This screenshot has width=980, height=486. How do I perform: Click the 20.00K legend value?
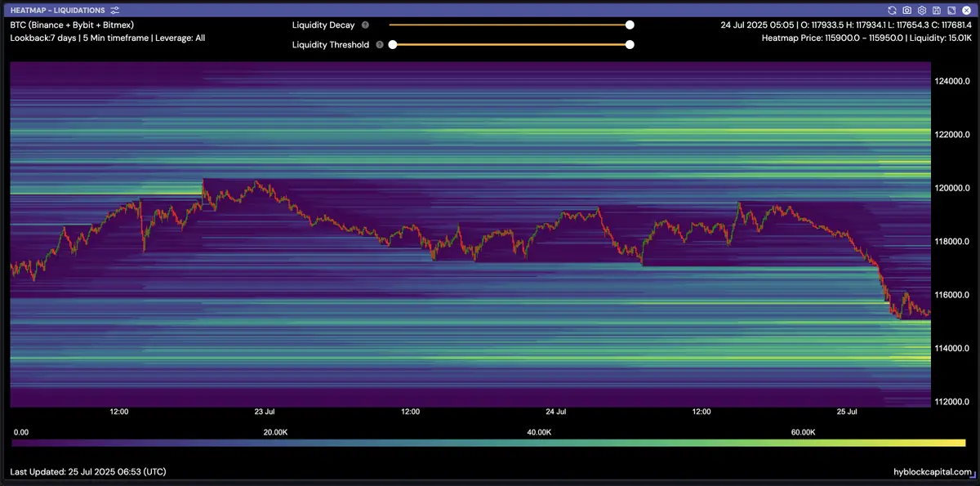coord(276,431)
